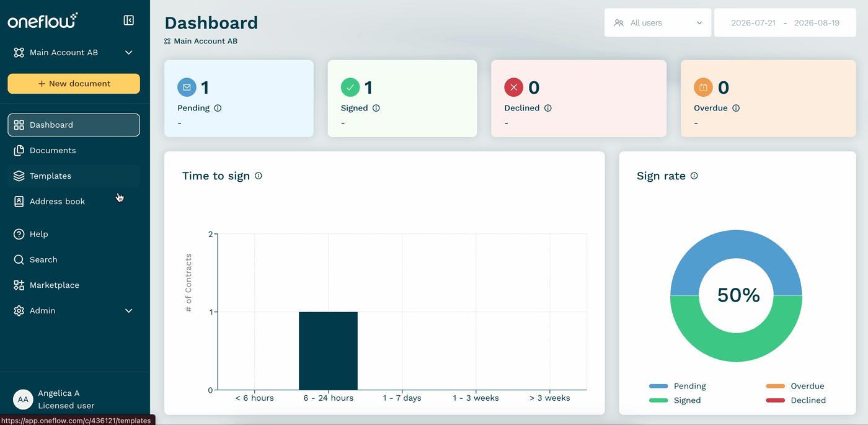Viewport: 868px width, 425px height.
Task: Click the Overdue info icon
Action: pos(736,108)
